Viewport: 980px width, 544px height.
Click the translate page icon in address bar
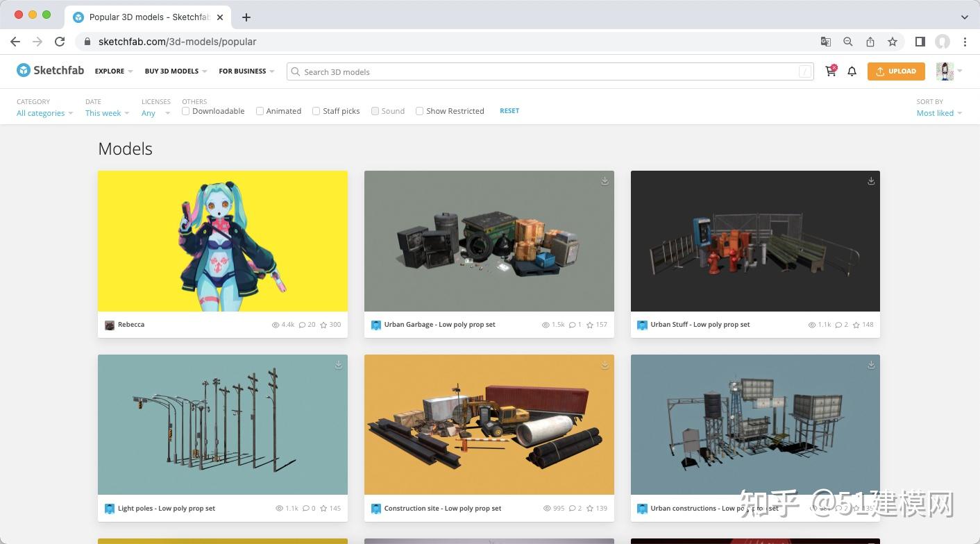tap(826, 42)
